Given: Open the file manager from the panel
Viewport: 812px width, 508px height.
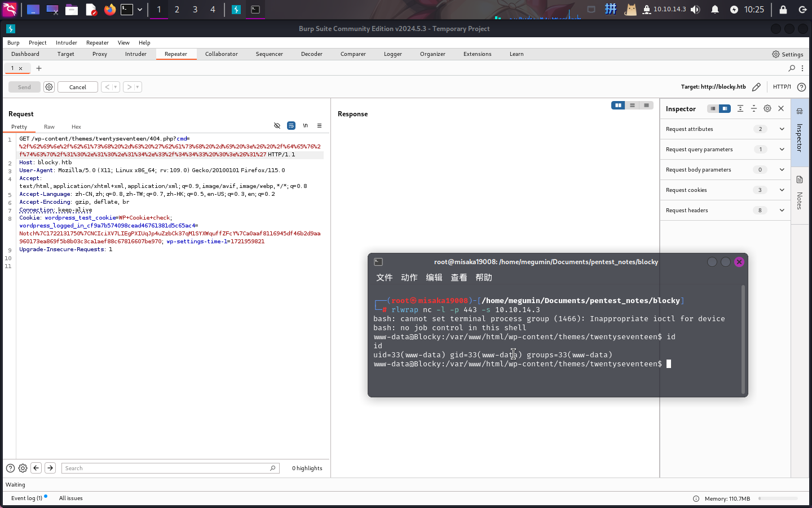Looking at the screenshot, I should pos(72,9).
